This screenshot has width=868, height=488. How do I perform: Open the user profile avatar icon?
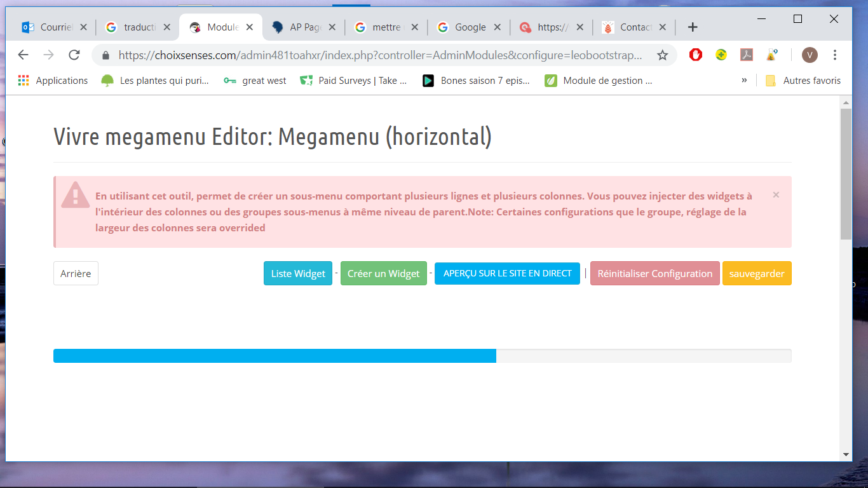coord(810,55)
